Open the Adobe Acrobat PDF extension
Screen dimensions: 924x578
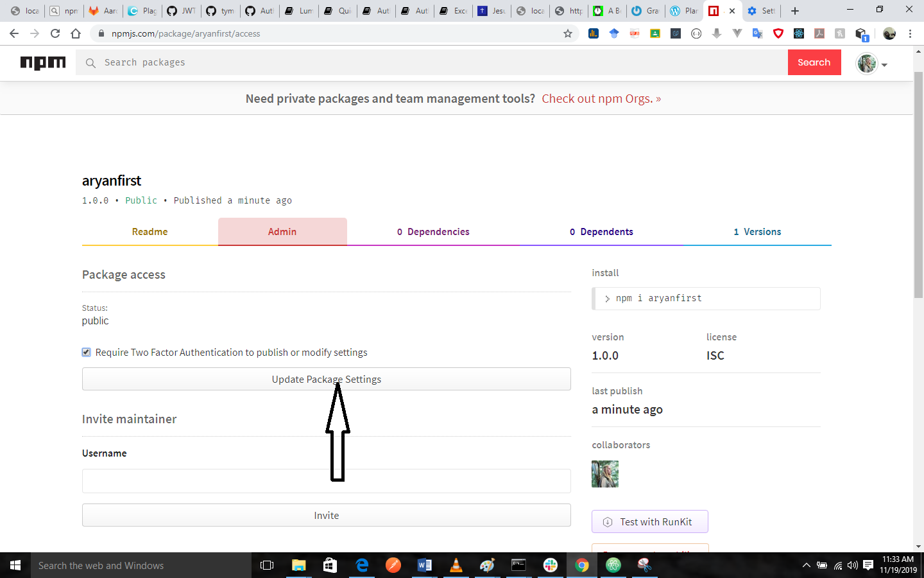point(819,33)
